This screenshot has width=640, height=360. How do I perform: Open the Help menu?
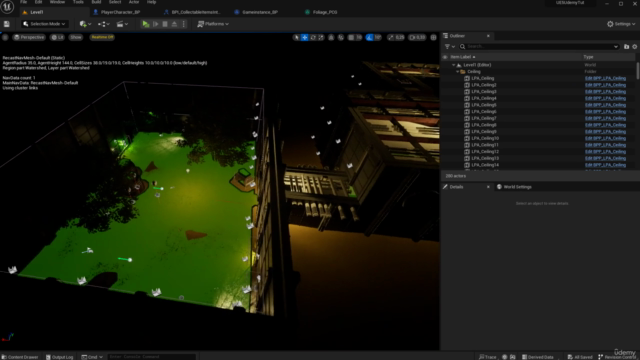151,2
